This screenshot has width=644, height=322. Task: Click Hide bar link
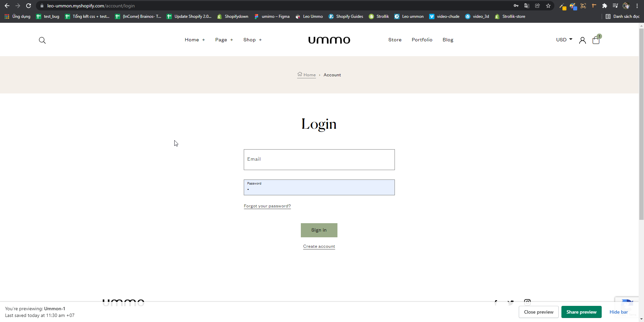point(619,312)
